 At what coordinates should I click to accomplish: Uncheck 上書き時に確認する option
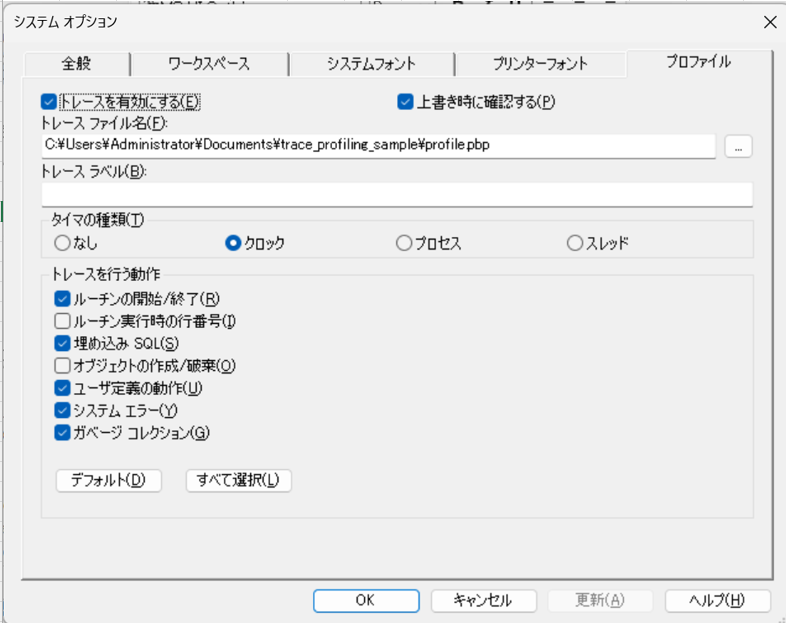pyautogui.click(x=405, y=101)
